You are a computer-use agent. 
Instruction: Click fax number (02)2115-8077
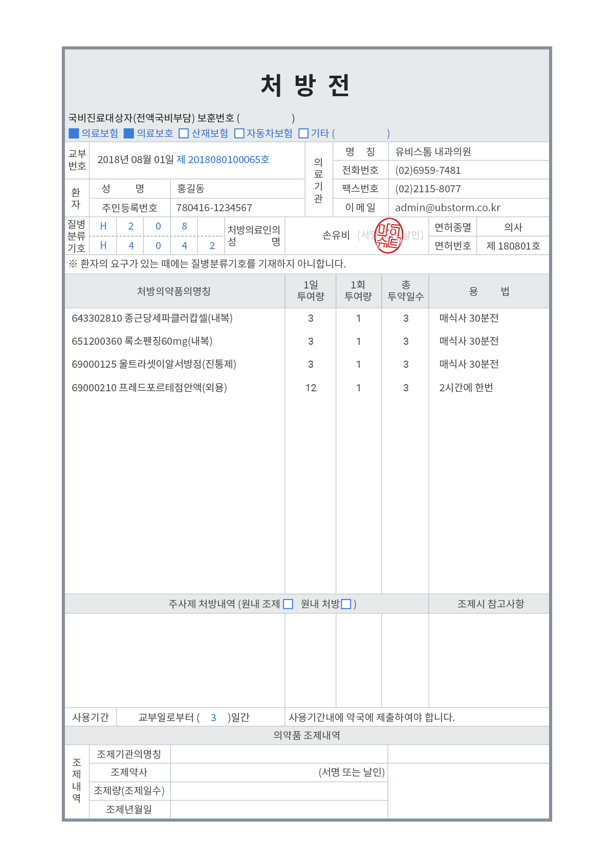[x=428, y=189]
